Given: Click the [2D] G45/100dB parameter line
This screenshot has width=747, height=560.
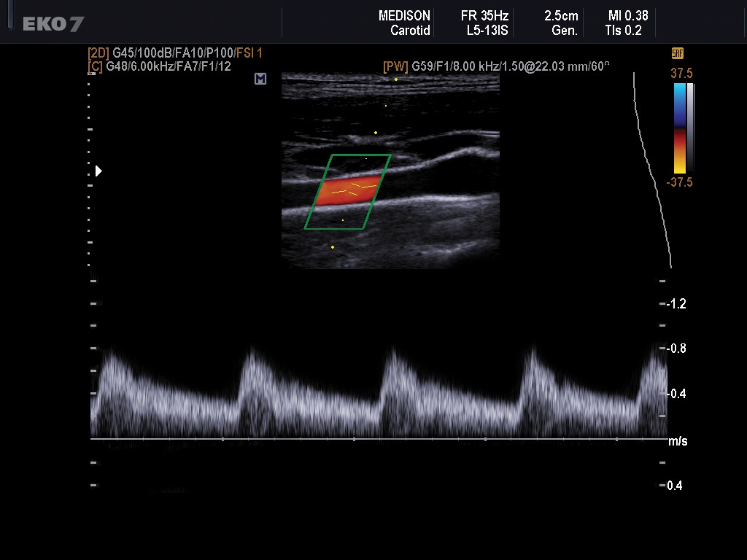Looking at the screenshot, I should tap(175, 52).
